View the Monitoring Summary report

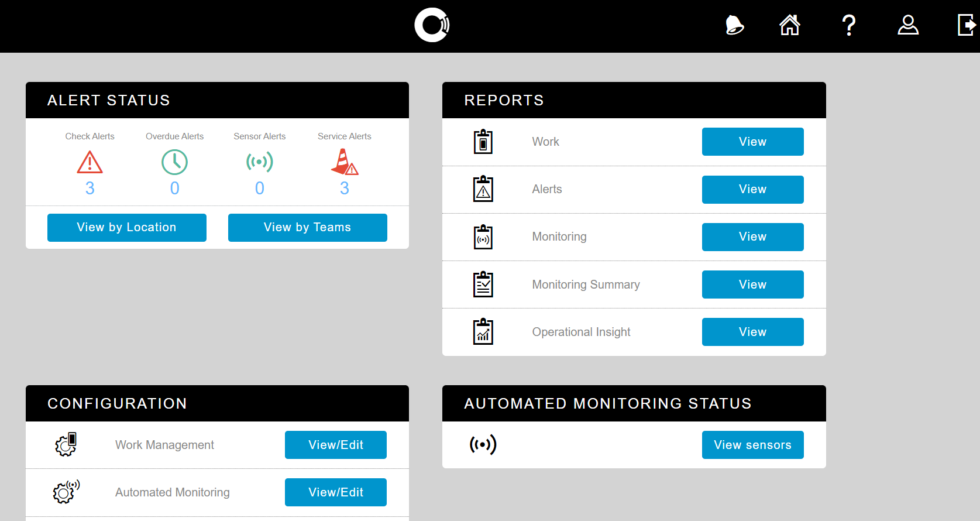[x=752, y=285]
